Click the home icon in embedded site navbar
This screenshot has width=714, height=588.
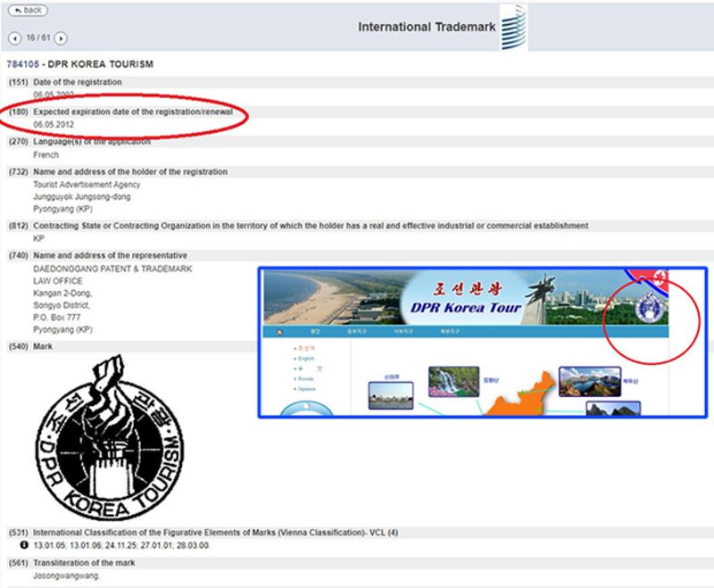[279, 332]
